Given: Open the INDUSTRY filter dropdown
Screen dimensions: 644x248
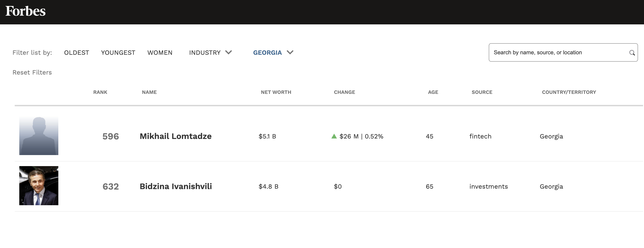Looking at the screenshot, I should pos(211,53).
